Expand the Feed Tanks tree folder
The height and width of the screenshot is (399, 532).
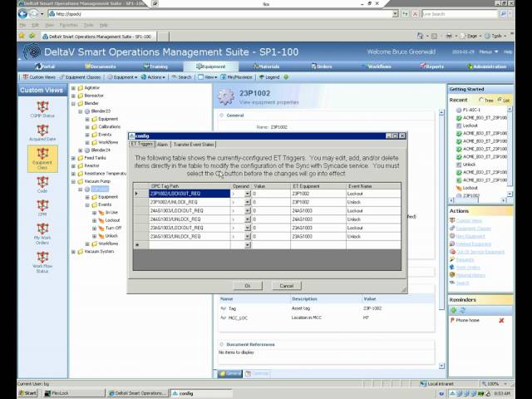click(73, 158)
